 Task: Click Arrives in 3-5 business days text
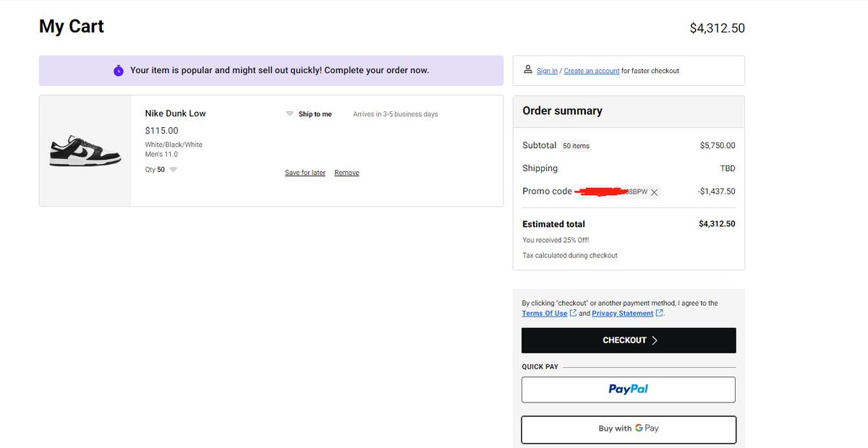coord(395,114)
